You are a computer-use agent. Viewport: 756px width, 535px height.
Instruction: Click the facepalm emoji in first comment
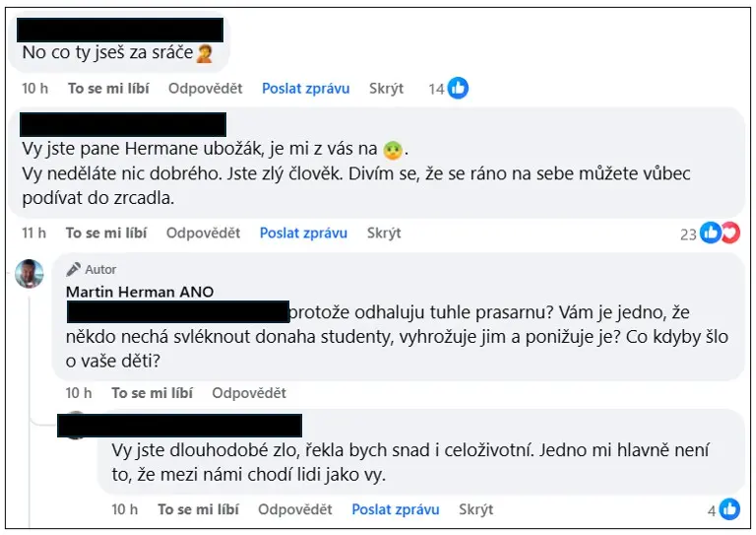click(x=205, y=53)
